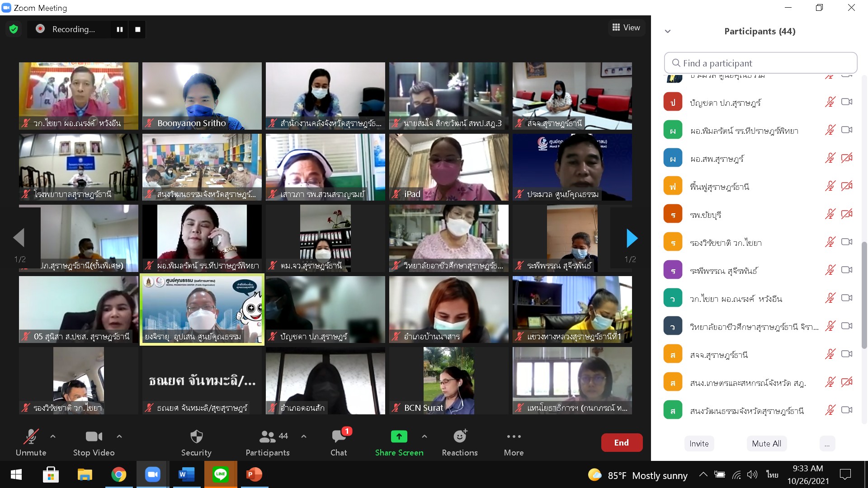Toggle microphone for ผอ.สพ.สุราษฎร์
Image resolution: width=868 pixels, height=488 pixels.
pos(830,158)
